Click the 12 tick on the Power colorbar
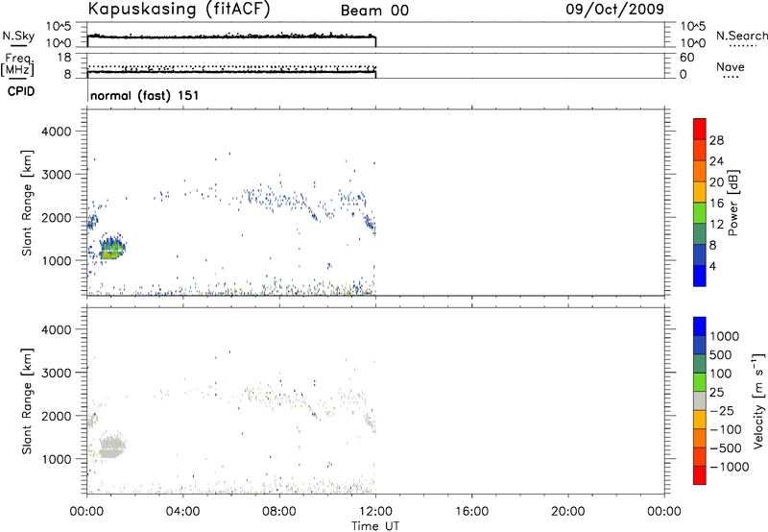This screenshot has height=532, width=768. [716, 225]
